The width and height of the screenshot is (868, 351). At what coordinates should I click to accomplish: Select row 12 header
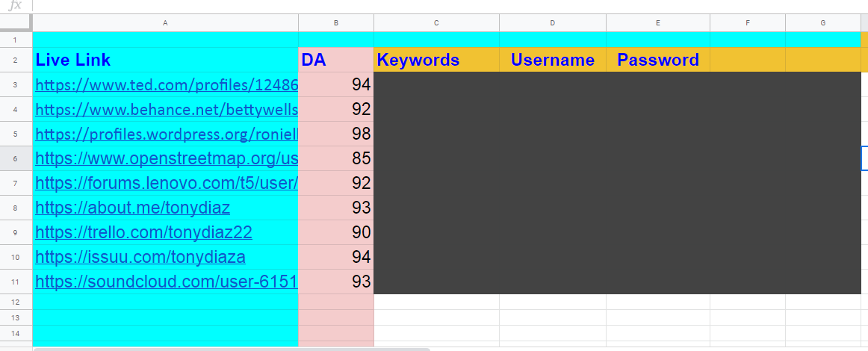(16, 302)
